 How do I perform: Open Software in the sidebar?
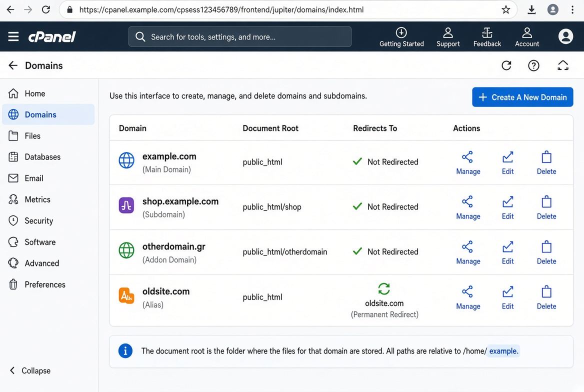tap(48, 242)
